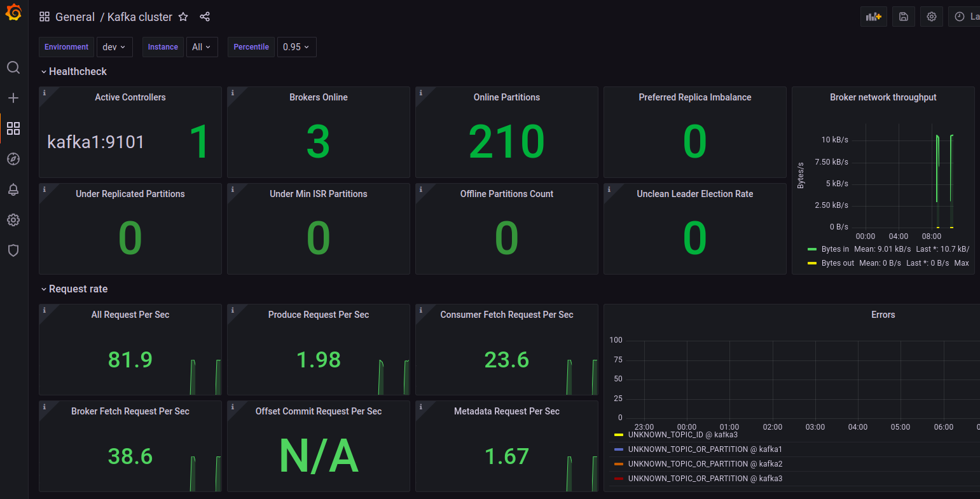Star the Kafka cluster dashboard

[183, 17]
